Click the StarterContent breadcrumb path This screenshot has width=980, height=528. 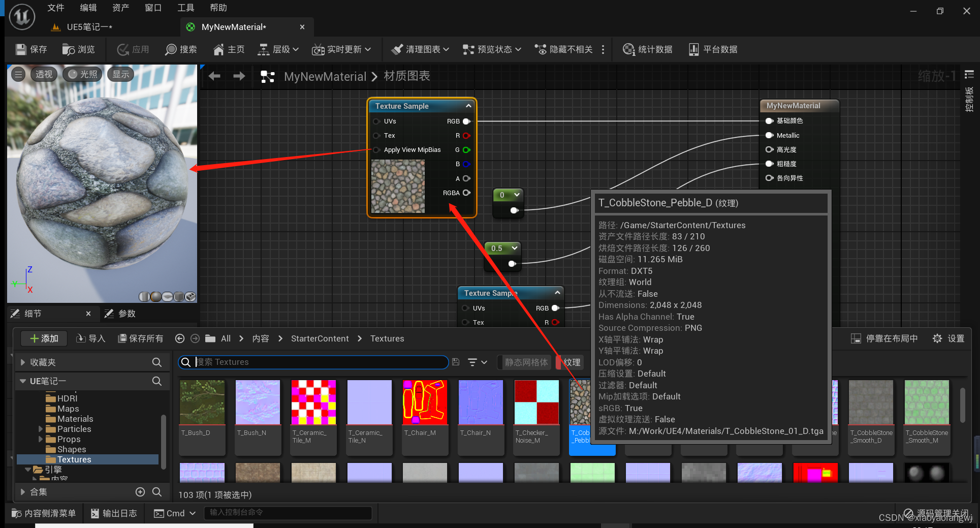[320, 338]
